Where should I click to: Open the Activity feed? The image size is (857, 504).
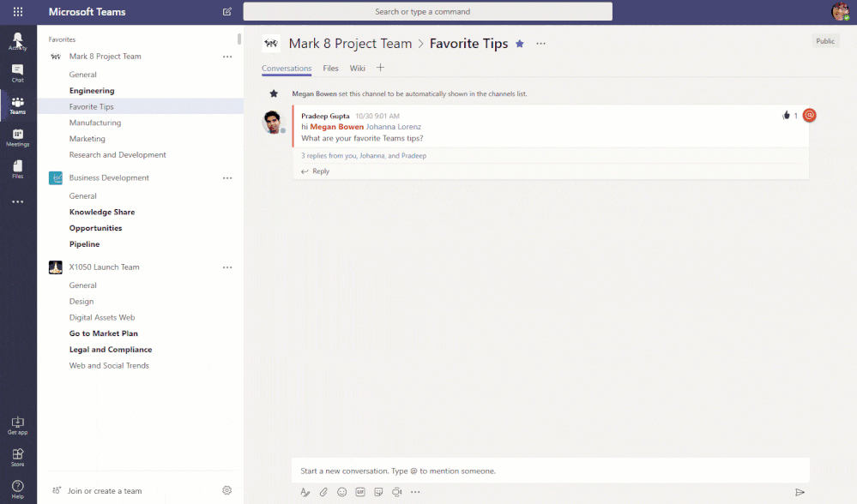pos(17,41)
